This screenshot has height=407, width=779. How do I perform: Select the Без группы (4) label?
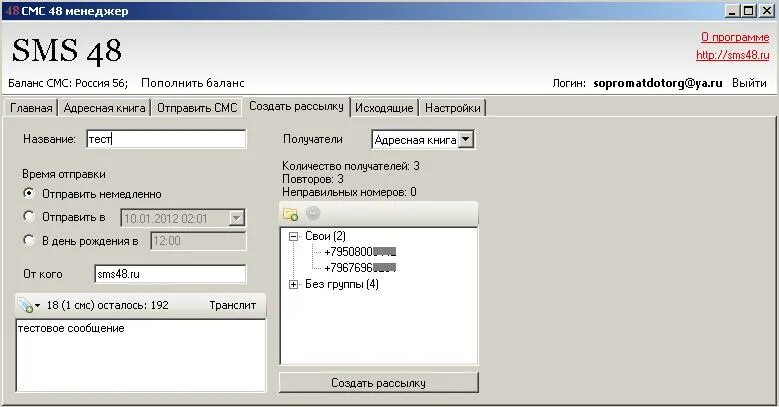click(342, 284)
